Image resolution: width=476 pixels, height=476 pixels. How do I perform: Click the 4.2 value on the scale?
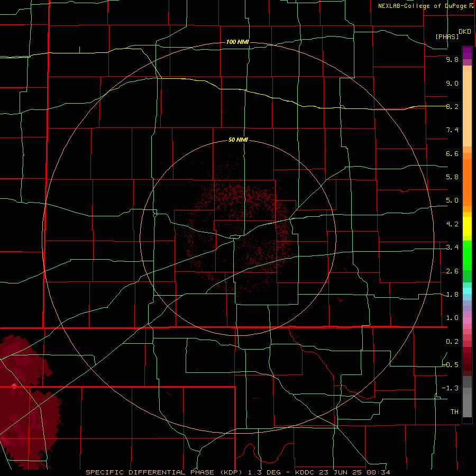point(452,224)
